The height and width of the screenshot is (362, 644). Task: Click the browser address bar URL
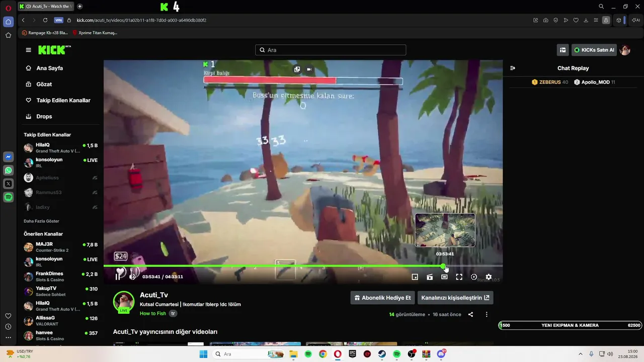(141, 20)
